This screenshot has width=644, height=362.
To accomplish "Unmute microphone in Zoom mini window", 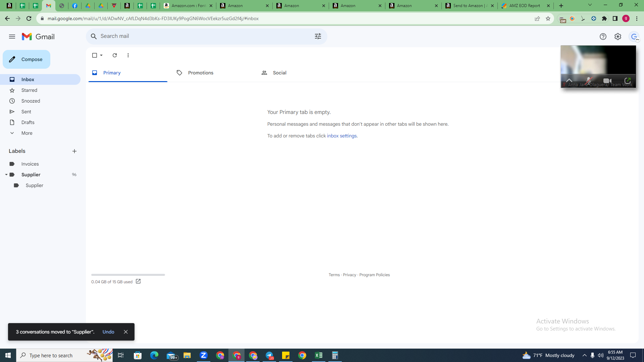I will (588, 81).
